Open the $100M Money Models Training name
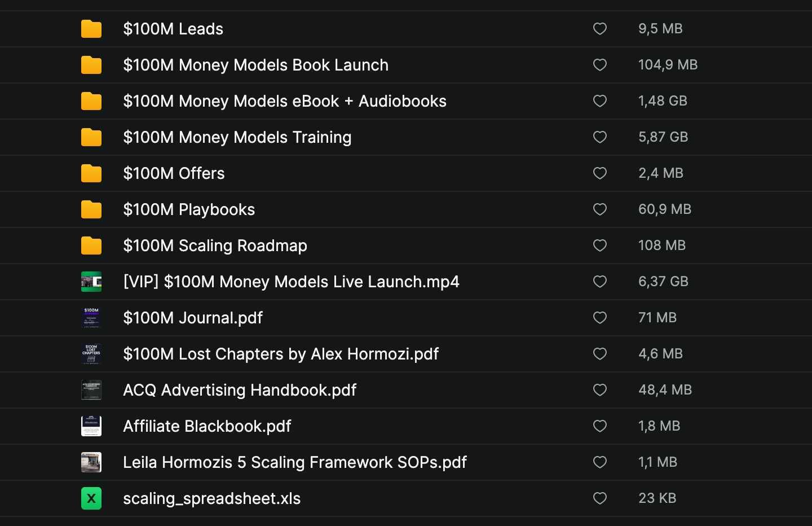812x526 pixels. point(237,137)
